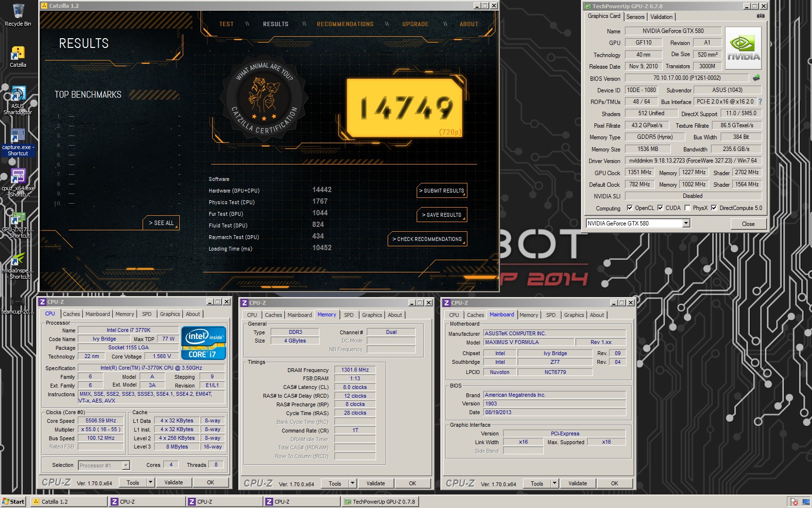The width and height of the screenshot is (812, 508).
Task: Click the Bus Interface question mark in GPU-Z
Action: [x=760, y=102]
